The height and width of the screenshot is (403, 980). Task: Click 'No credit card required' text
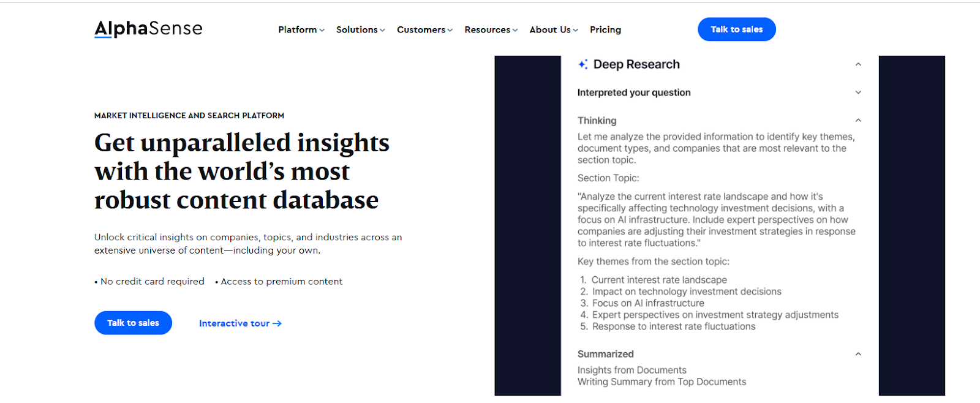pos(152,281)
